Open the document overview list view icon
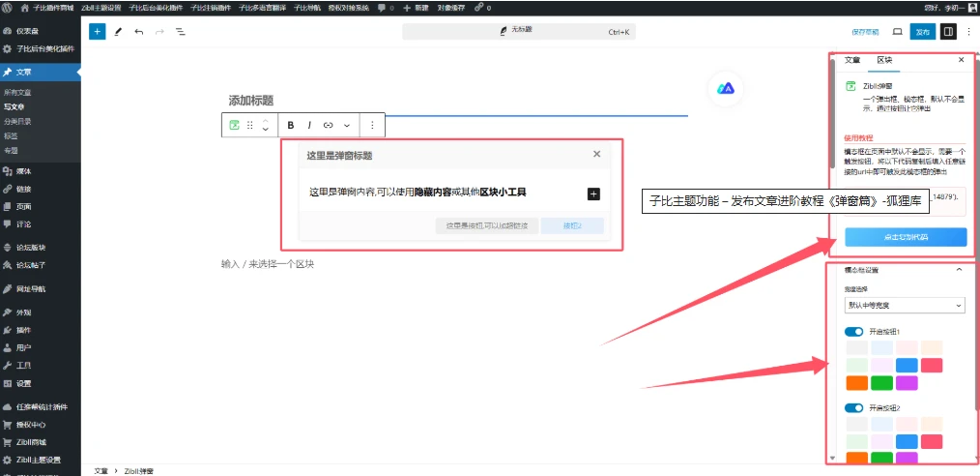The width and height of the screenshot is (980, 476). point(180,31)
